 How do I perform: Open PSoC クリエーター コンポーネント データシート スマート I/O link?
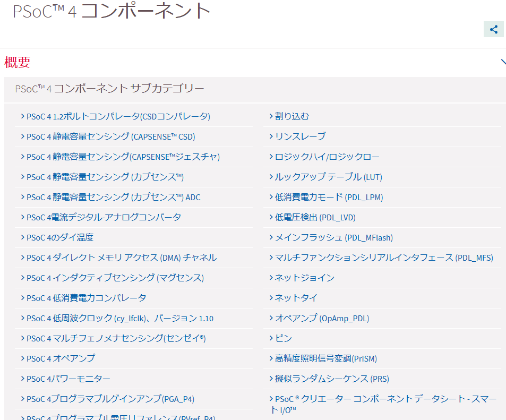click(x=384, y=404)
